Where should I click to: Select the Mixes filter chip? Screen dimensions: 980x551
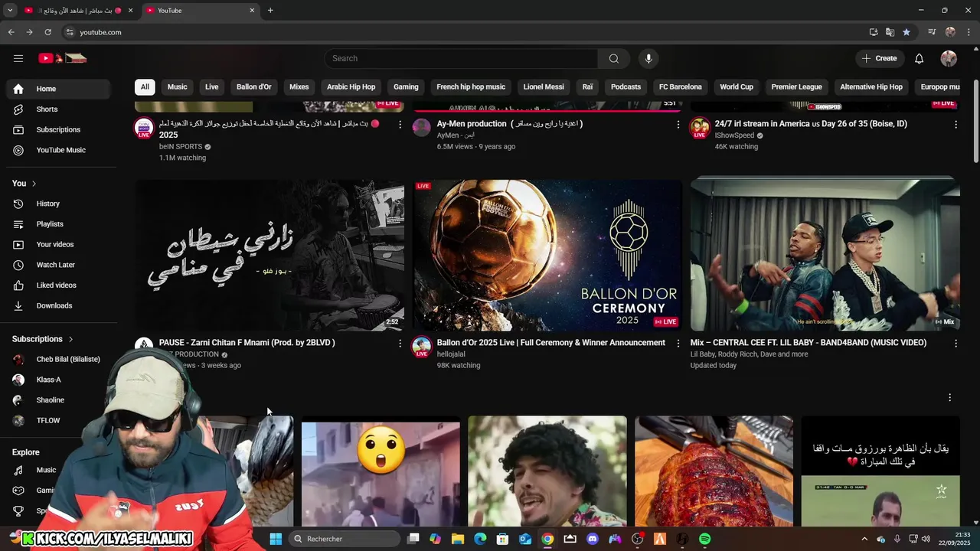pyautogui.click(x=299, y=87)
